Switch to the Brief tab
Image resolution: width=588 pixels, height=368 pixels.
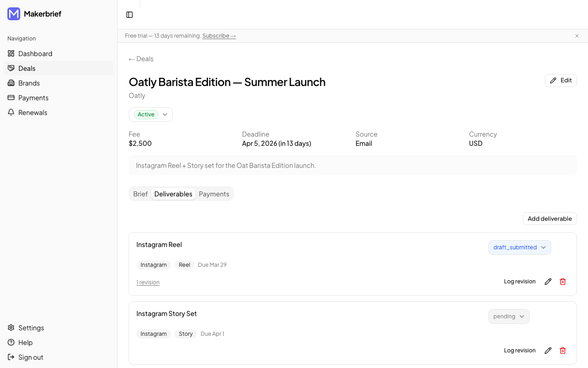(141, 194)
